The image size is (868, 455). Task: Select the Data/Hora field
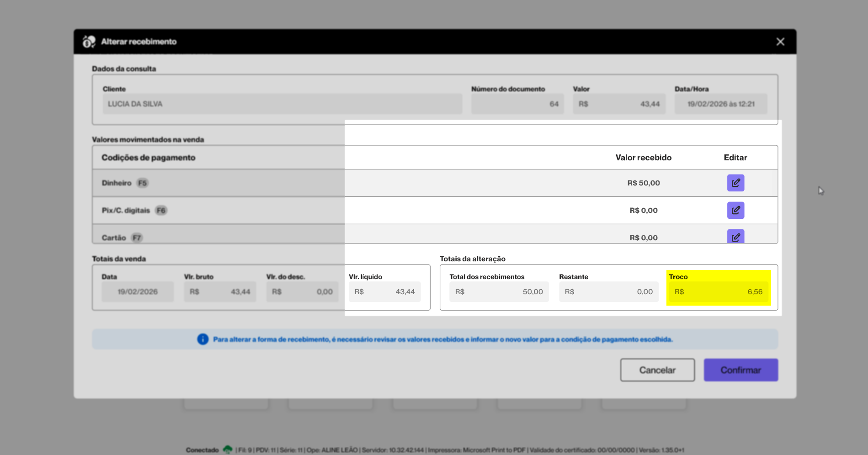(x=720, y=104)
